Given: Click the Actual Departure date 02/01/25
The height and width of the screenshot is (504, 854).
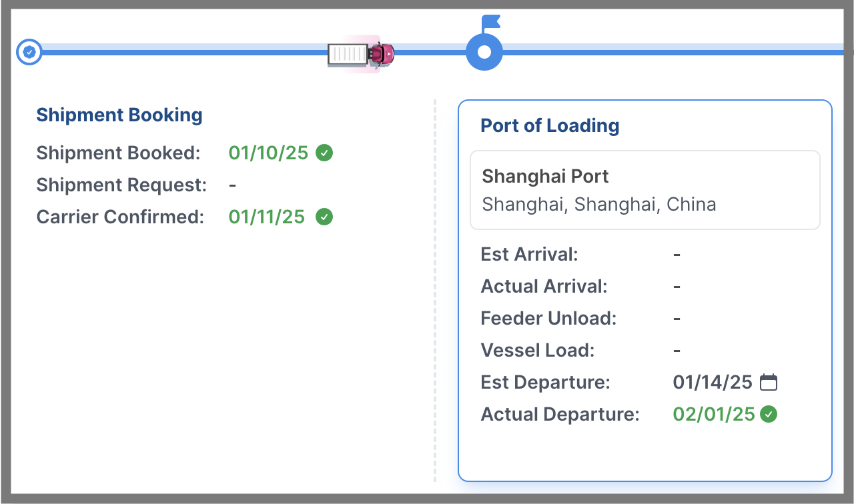Looking at the screenshot, I should coord(714,414).
